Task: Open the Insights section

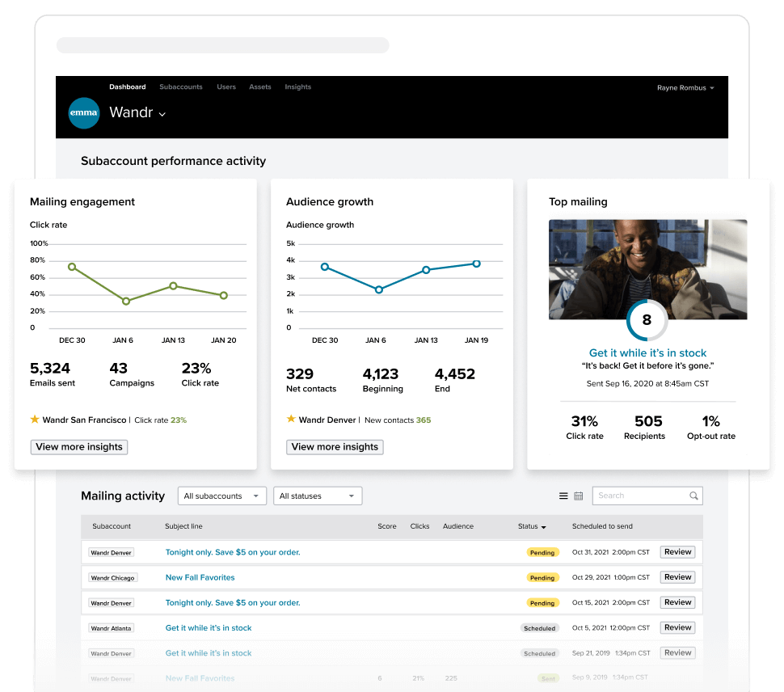Action: 297,86
